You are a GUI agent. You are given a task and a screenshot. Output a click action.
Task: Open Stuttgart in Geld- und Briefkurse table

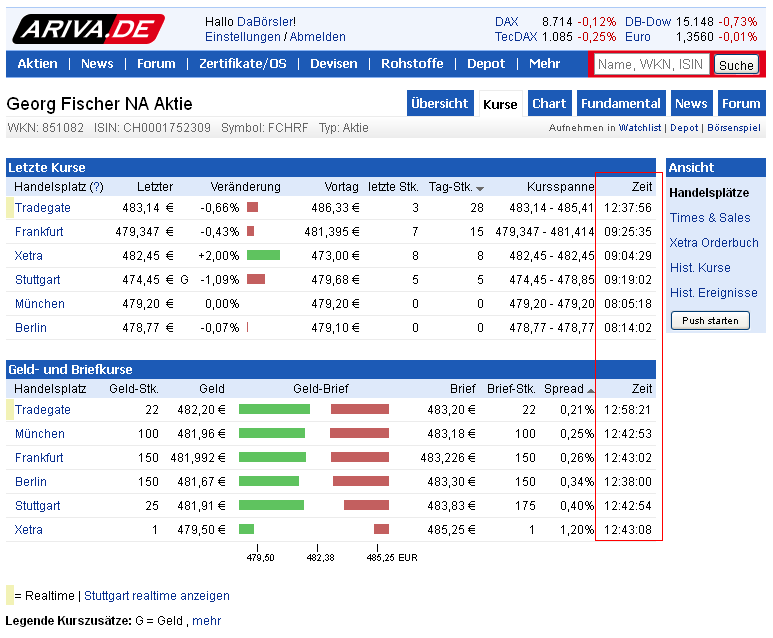(37, 506)
